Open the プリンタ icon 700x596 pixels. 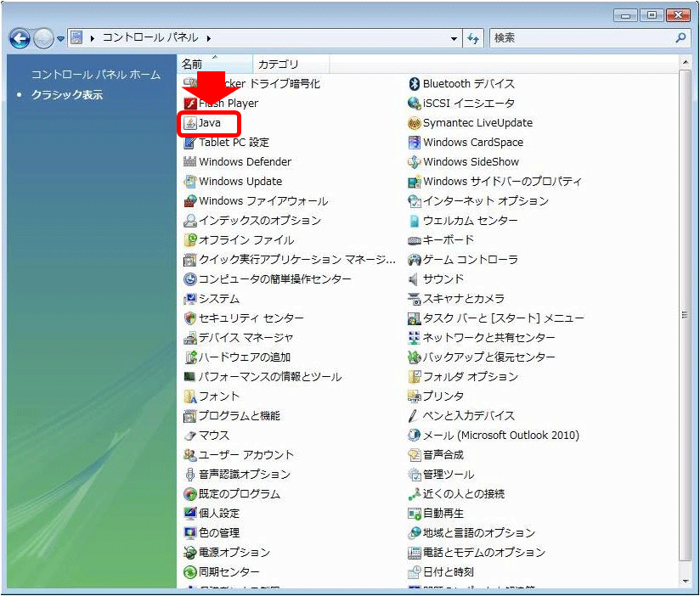pos(415,396)
